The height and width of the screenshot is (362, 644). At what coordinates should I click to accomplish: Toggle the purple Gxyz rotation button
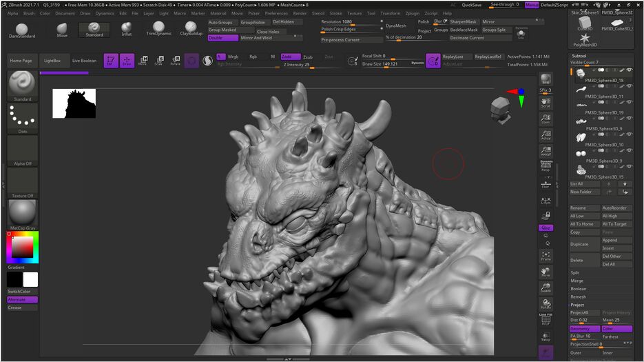click(x=546, y=228)
